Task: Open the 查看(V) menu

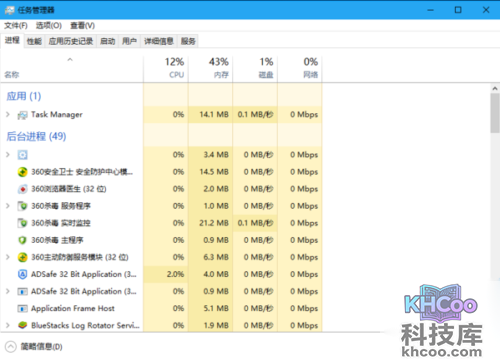Action: 82,25
